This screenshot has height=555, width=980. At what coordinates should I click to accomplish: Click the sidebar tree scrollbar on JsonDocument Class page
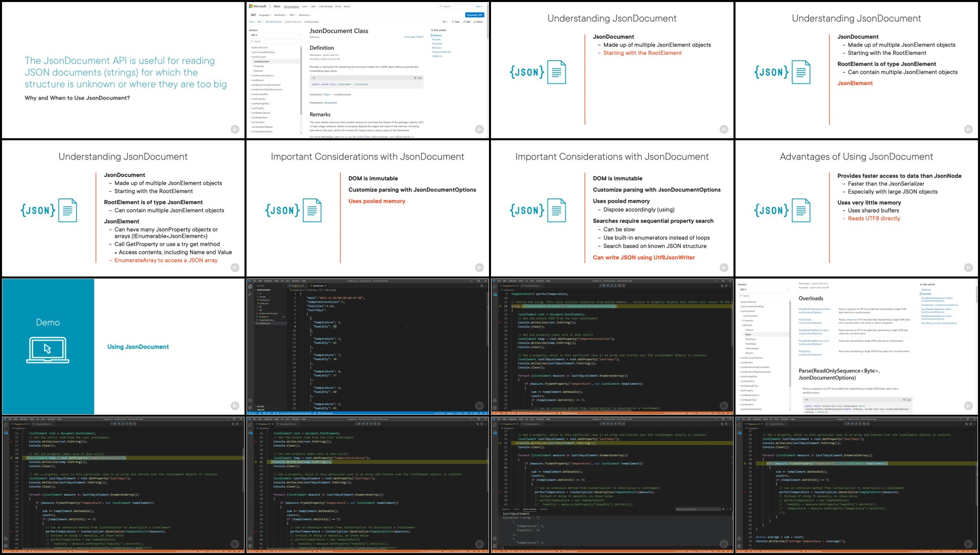coord(301,81)
